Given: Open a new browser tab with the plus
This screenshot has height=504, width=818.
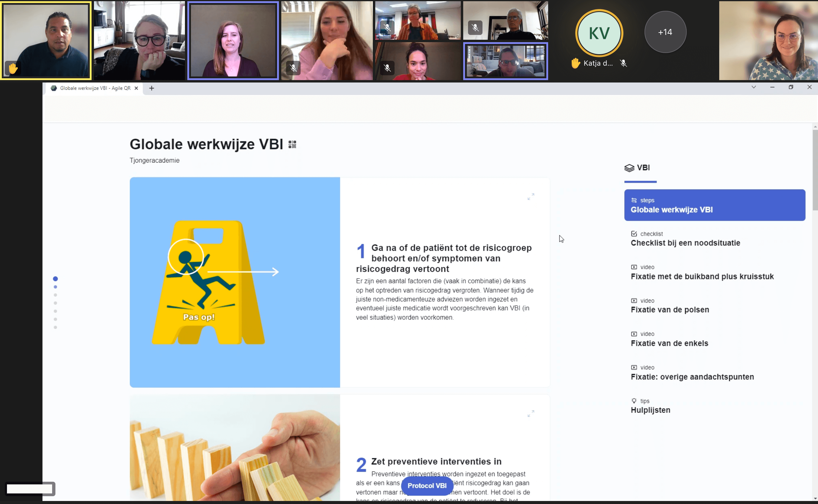Looking at the screenshot, I should pyautogui.click(x=151, y=88).
